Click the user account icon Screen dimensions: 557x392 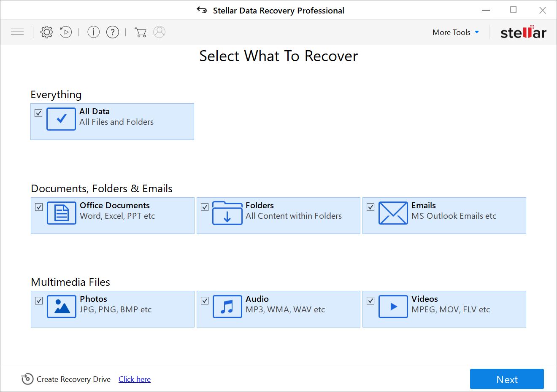coord(159,32)
